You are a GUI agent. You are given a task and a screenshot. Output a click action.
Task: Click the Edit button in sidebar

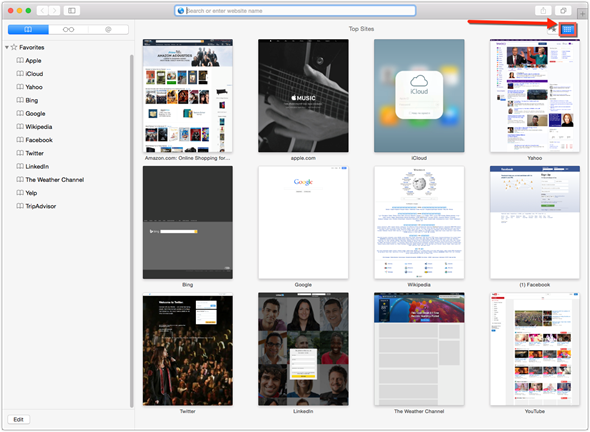pyautogui.click(x=18, y=420)
